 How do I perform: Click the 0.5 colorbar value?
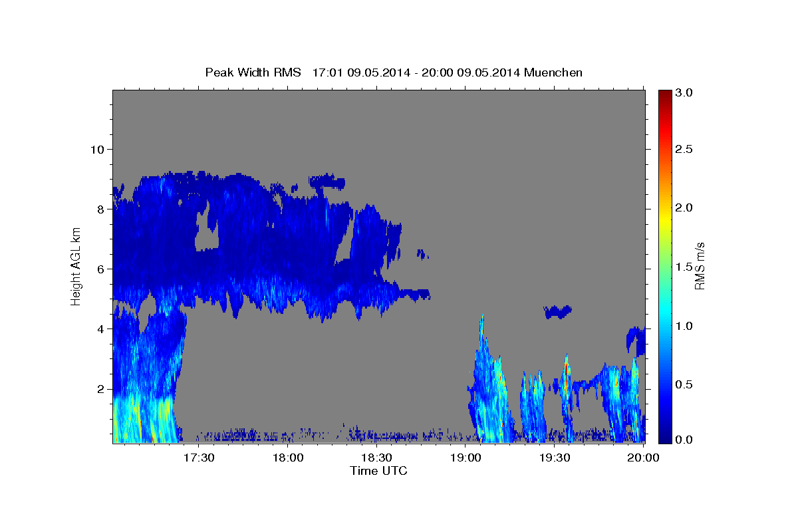click(x=684, y=384)
